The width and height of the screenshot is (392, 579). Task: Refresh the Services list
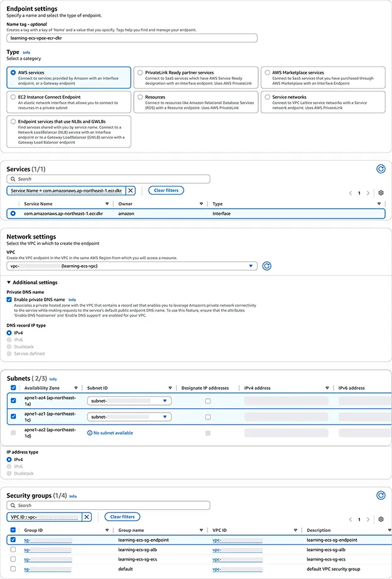coord(381,169)
